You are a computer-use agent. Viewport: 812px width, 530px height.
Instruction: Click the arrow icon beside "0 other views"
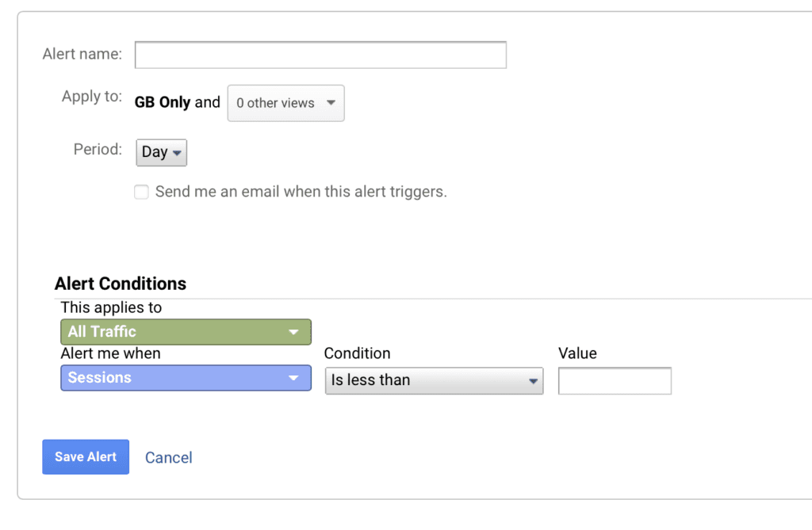tap(331, 103)
